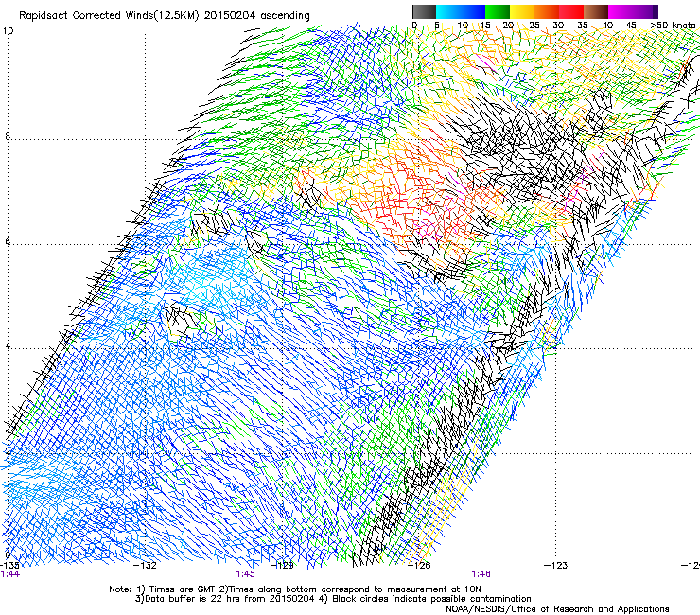Click the longitude label '-135'
The width and height of the screenshot is (700, 615).
pos(9,566)
